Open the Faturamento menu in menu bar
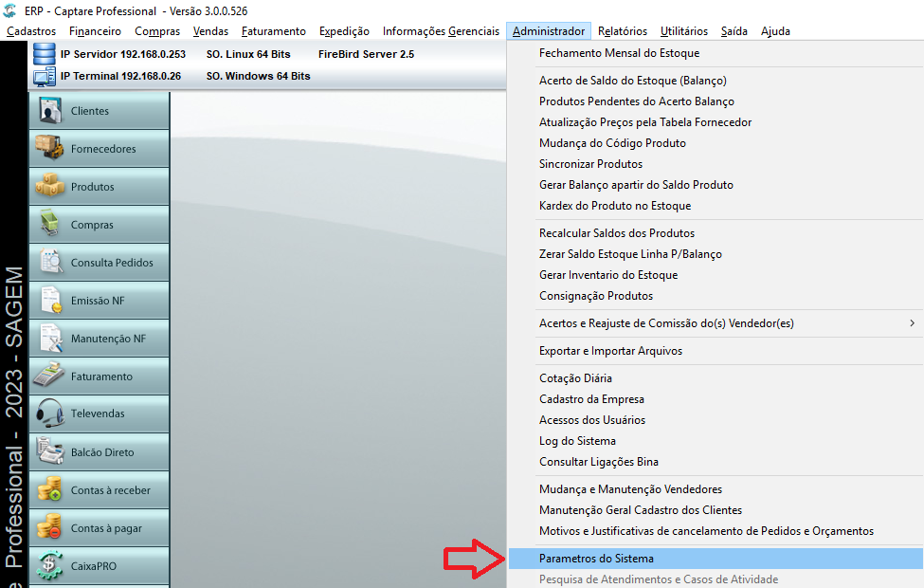 pyautogui.click(x=274, y=31)
